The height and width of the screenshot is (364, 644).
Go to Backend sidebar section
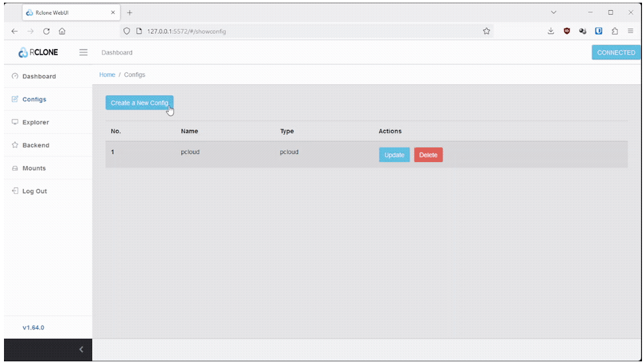[x=35, y=145]
